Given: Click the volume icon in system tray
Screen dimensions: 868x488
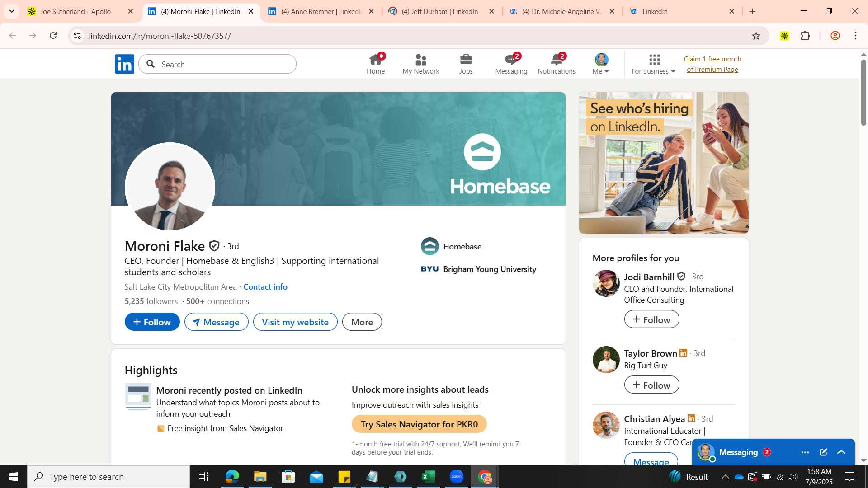Looking at the screenshot, I should tap(793, 477).
